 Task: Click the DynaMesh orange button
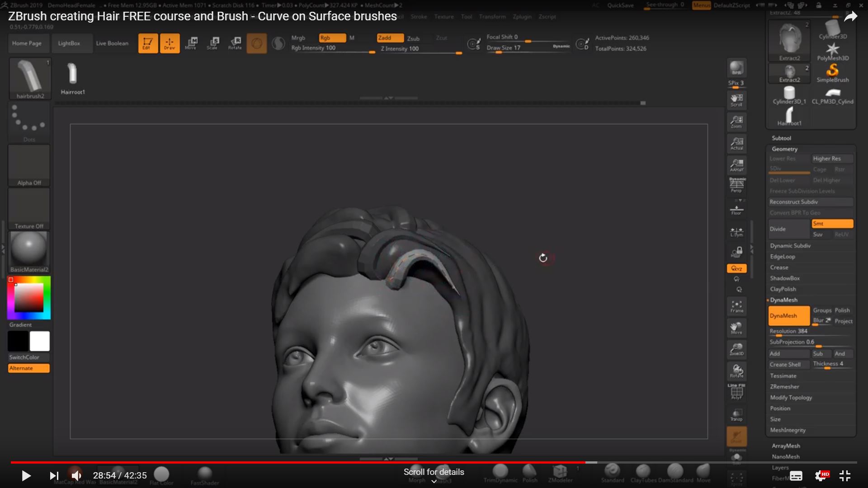tap(788, 316)
